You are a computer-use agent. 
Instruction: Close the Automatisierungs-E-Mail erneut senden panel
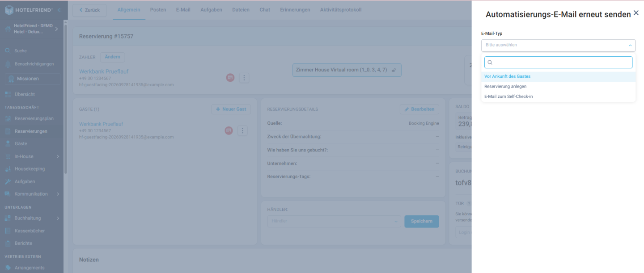point(636,13)
